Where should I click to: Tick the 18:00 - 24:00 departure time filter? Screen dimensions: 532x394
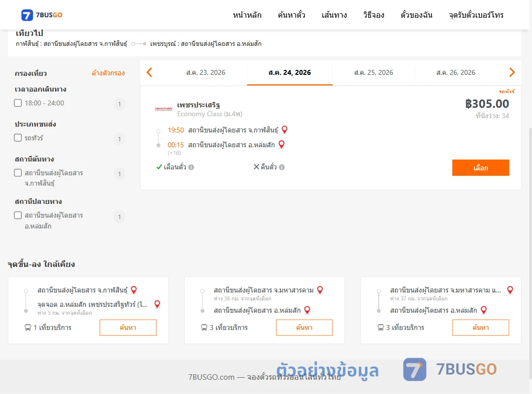pos(18,103)
